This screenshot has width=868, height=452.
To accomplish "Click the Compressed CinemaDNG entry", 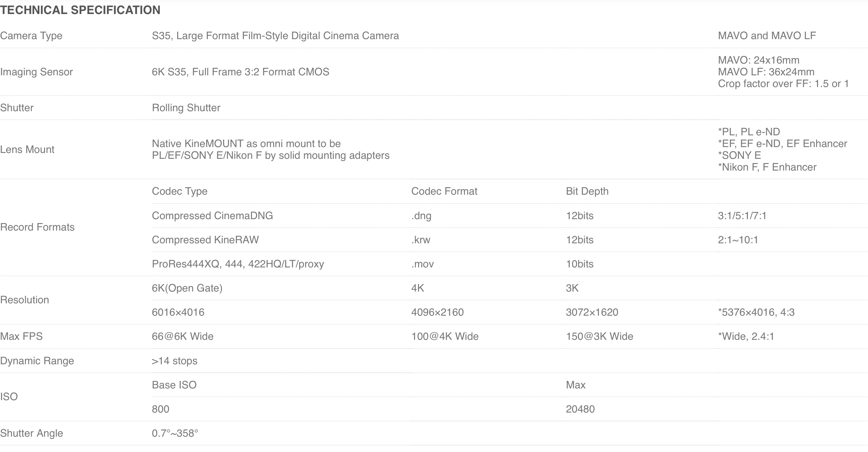I will click(212, 216).
